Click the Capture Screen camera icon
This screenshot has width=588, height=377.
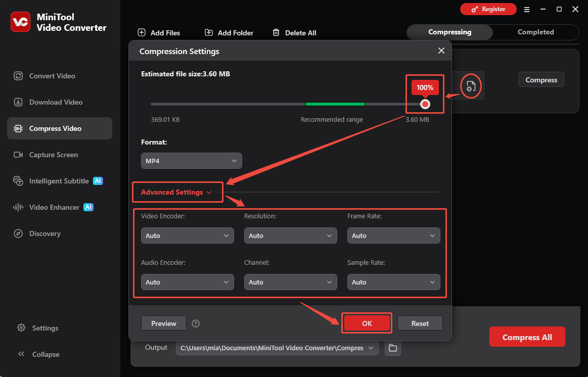[x=18, y=155]
